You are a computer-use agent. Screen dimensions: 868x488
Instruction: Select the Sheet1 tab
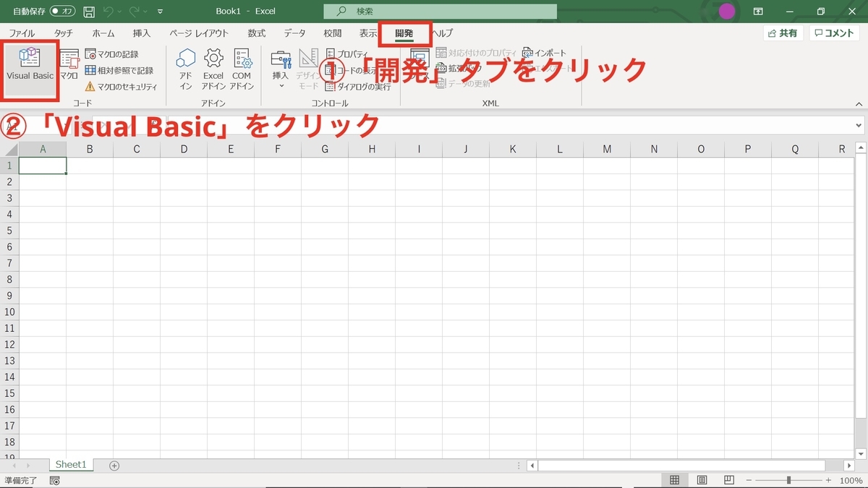pyautogui.click(x=71, y=465)
